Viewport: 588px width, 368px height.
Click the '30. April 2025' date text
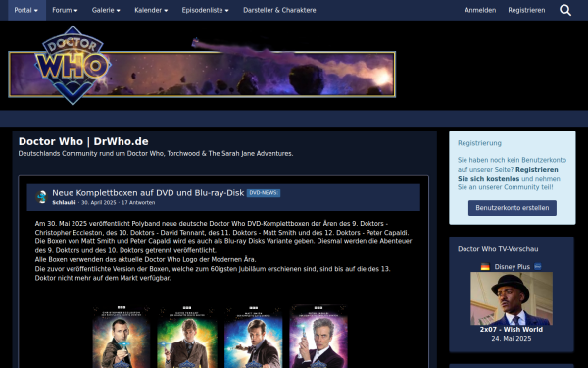pyautogui.click(x=99, y=202)
